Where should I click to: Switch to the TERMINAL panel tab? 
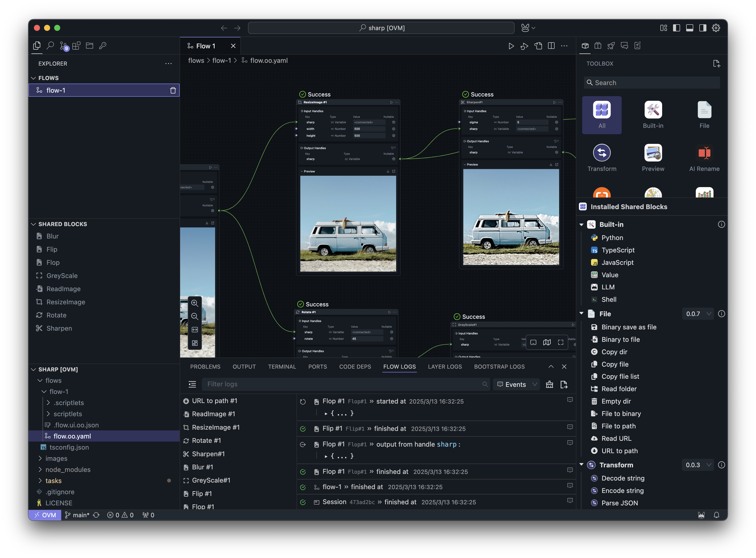282,367
